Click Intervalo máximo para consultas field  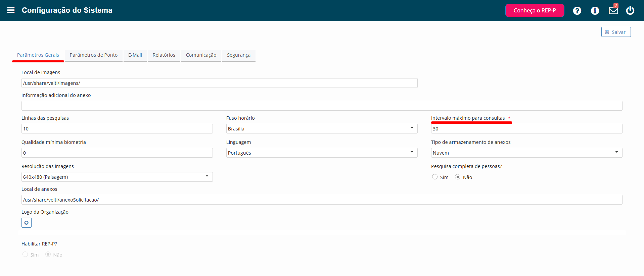click(x=526, y=129)
